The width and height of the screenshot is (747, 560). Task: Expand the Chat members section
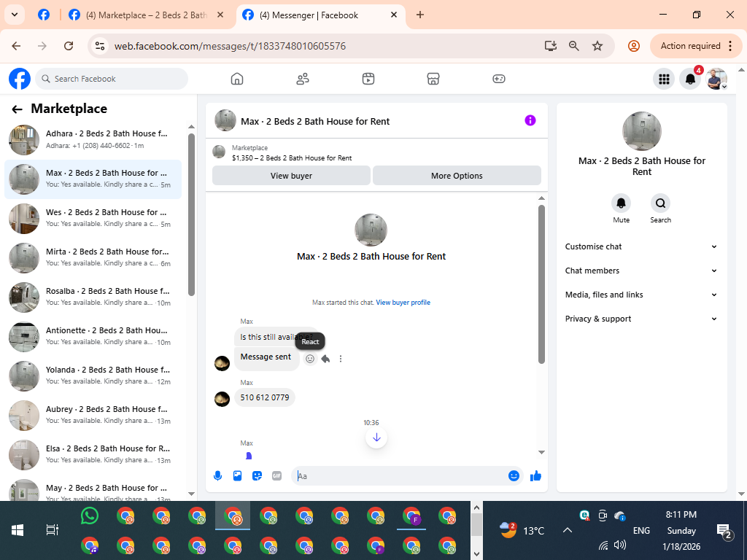641,271
